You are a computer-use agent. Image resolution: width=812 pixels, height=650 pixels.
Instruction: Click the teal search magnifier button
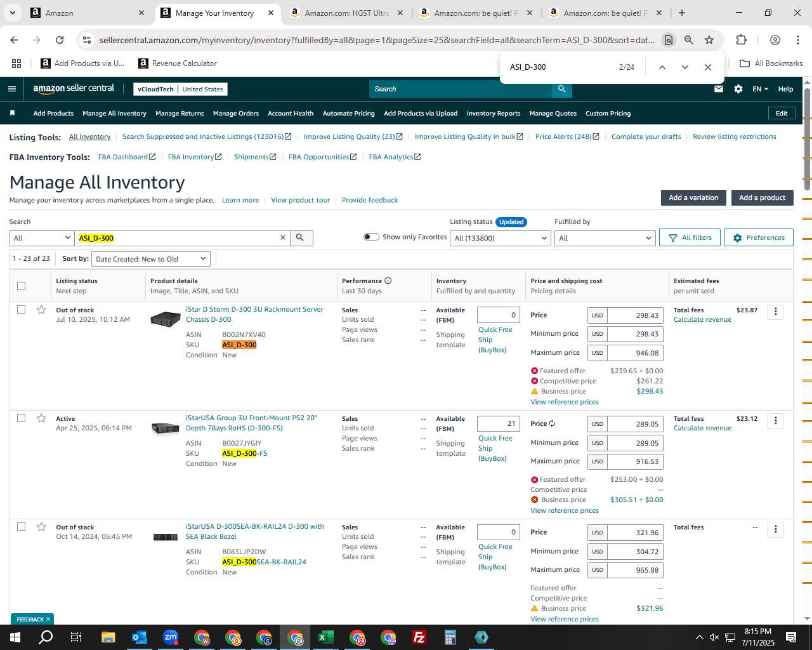561,89
